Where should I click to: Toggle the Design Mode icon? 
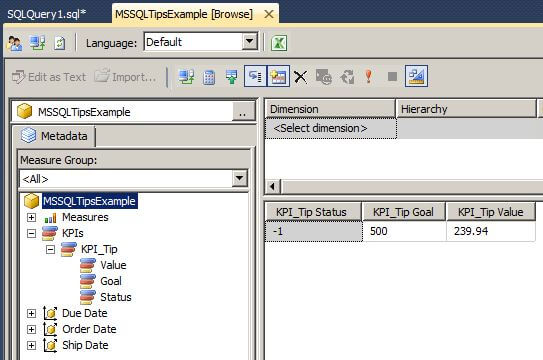click(x=416, y=76)
